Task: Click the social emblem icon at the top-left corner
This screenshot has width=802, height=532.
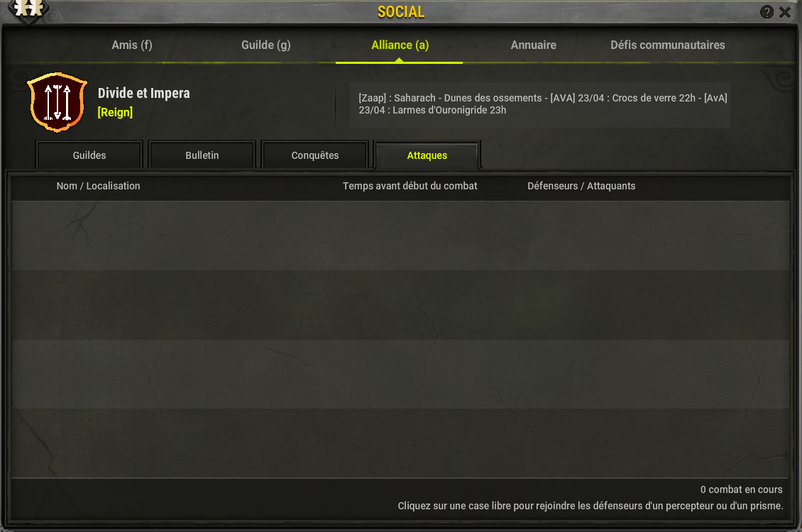Action: pos(28,9)
